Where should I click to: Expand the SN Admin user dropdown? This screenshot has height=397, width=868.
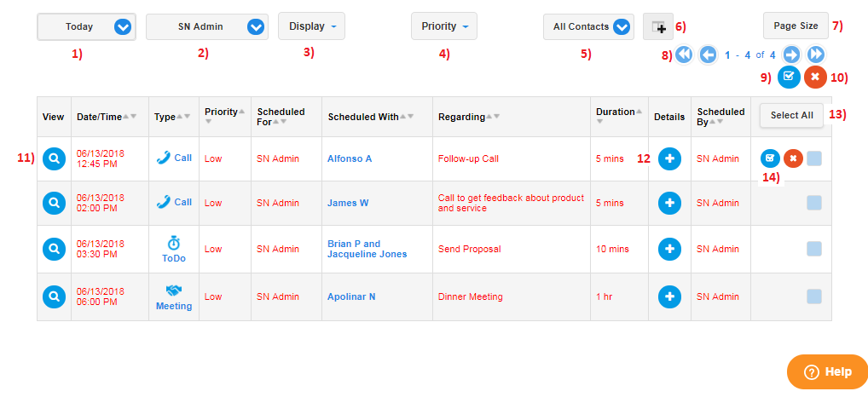click(207, 26)
